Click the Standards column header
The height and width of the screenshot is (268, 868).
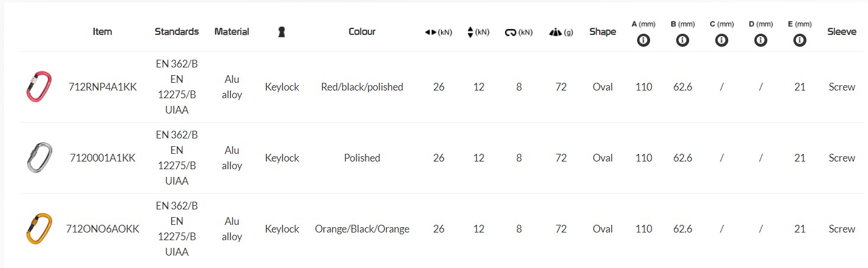click(x=176, y=32)
